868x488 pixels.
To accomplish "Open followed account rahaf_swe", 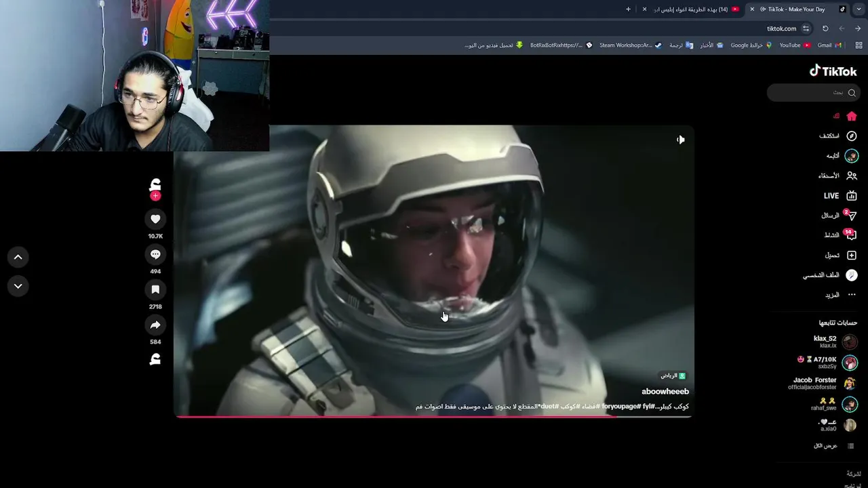I will coord(834,405).
